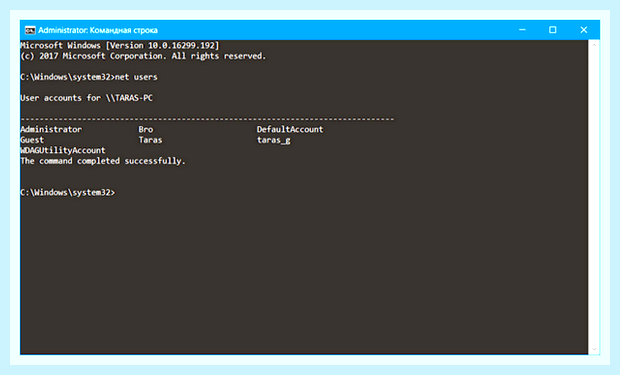Click the scrollbar down arrow
Image resolution: width=620 pixels, height=375 pixels.
point(594,349)
